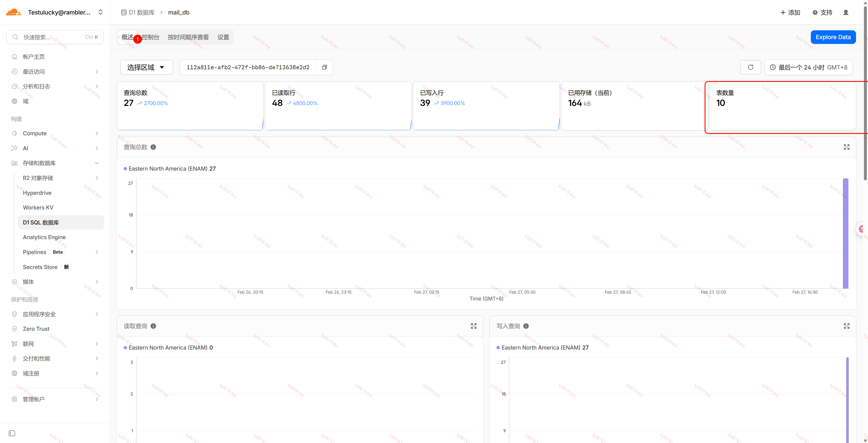Open the 选择区域 region dropdown
This screenshot has width=868, height=443.
tap(146, 67)
